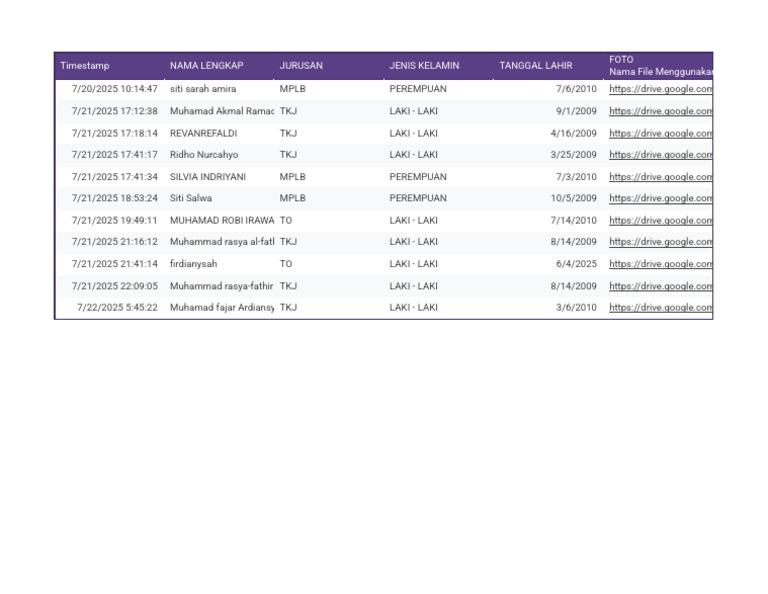Select birth date 7/14/2010
Image resolution: width=768 pixels, height=594 pixels.
click(x=574, y=221)
